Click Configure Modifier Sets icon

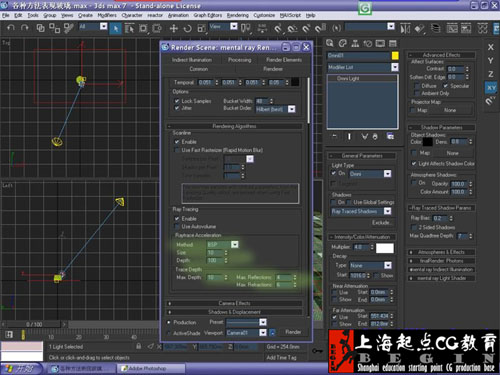[x=390, y=136]
